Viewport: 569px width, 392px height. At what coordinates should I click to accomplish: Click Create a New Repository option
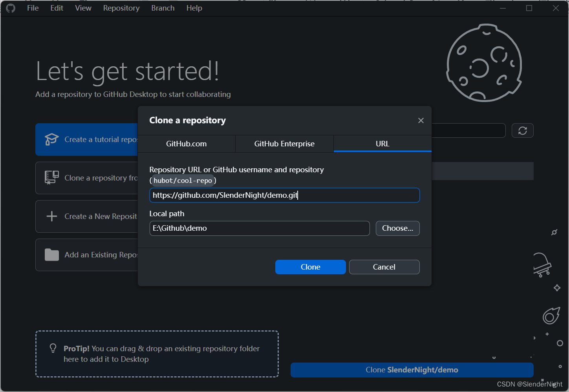click(x=87, y=217)
